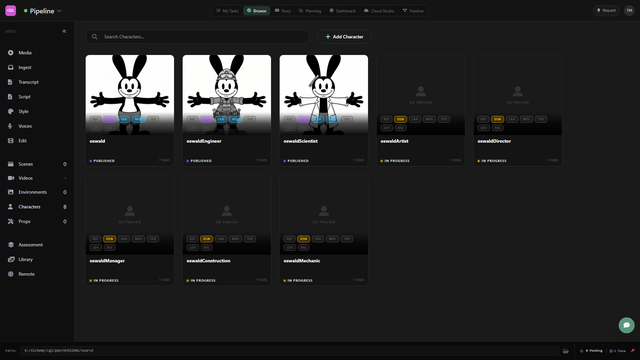Click the Pending status indicator
The height and width of the screenshot is (360, 640).
[591, 351]
